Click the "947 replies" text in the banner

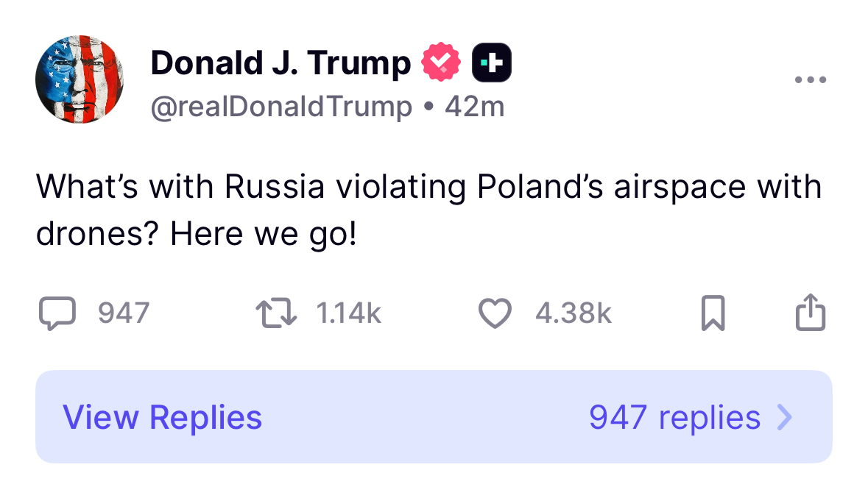tap(674, 417)
